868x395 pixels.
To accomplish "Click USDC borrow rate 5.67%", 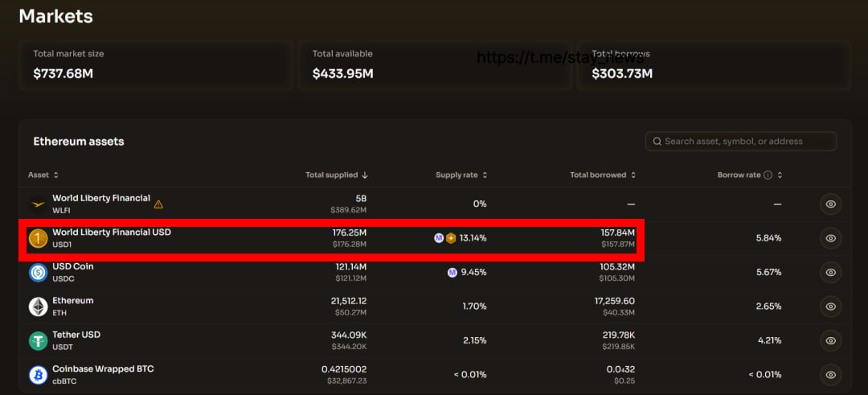I will coord(769,272).
